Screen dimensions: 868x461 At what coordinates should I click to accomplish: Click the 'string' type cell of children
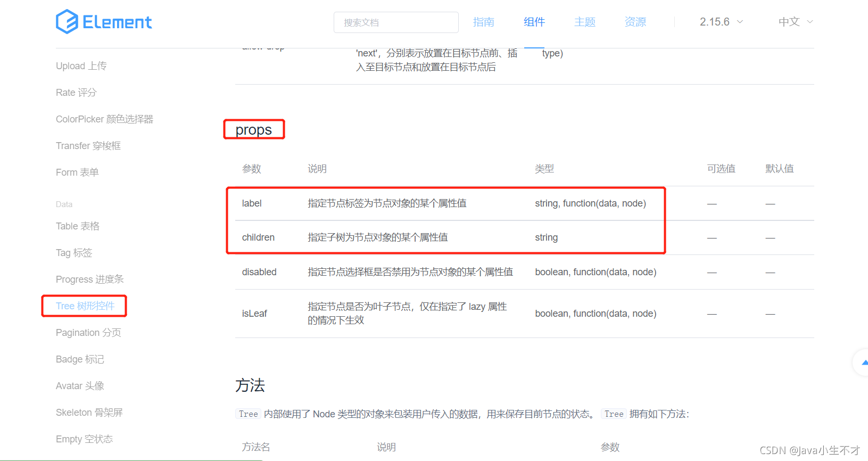(547, 237)
